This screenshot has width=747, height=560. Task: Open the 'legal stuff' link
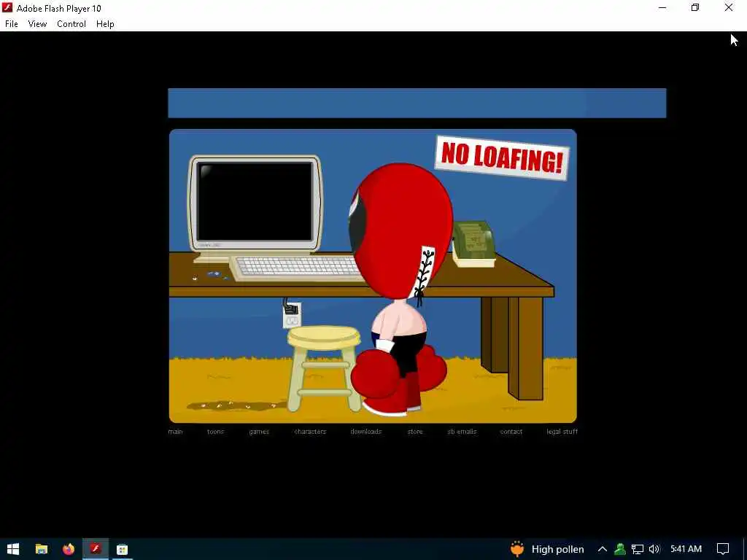[562, 432]
